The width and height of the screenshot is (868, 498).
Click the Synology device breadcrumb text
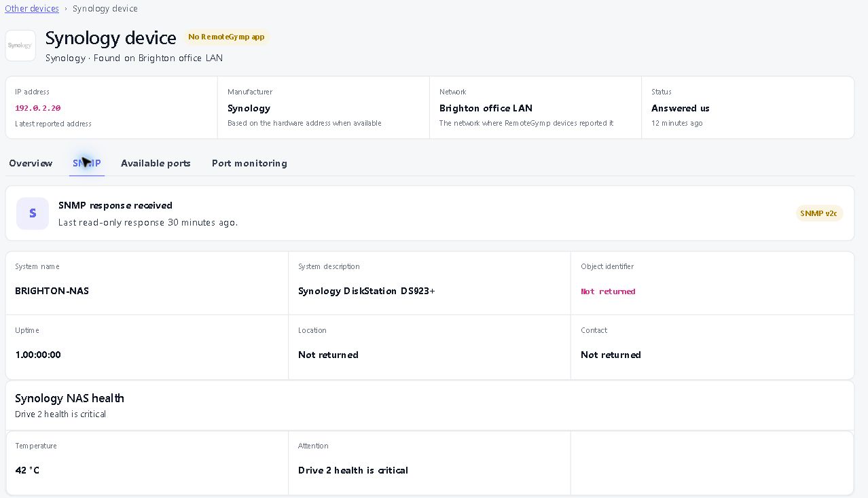pos(105,9)
